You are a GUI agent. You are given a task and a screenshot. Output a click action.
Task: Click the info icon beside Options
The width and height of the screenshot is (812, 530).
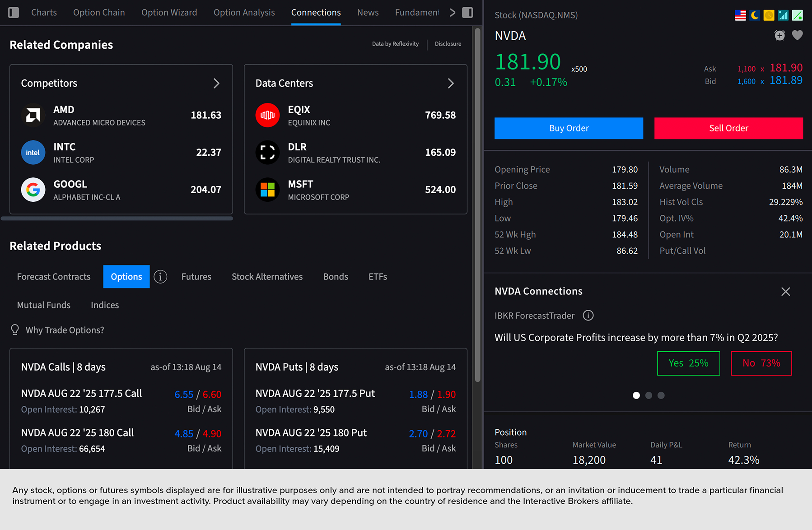tap(160, 277)
